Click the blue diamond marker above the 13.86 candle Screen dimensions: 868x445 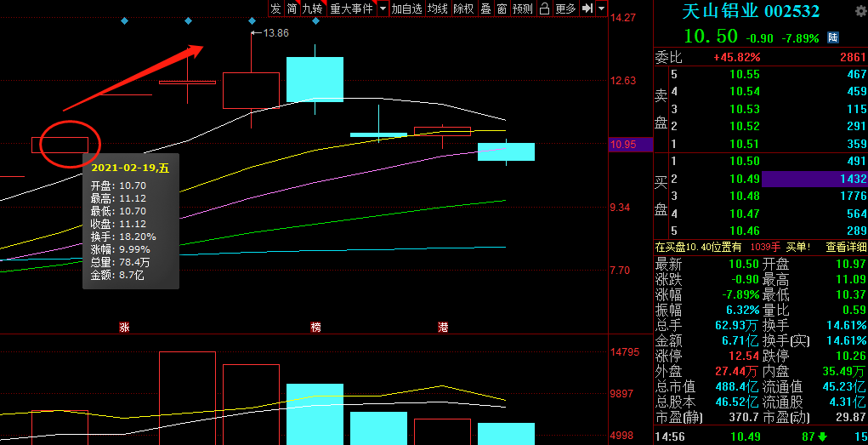[252, 21]
